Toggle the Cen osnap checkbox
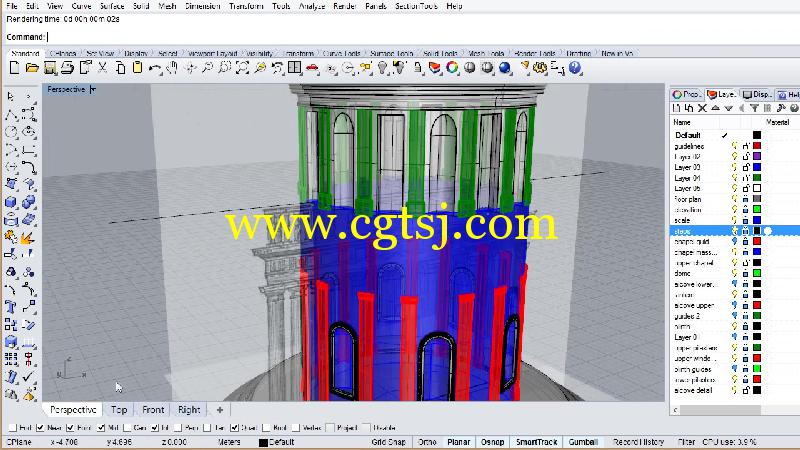Image resolution: width=800 pixels, height=450 pixels. (x=128, y=428)
